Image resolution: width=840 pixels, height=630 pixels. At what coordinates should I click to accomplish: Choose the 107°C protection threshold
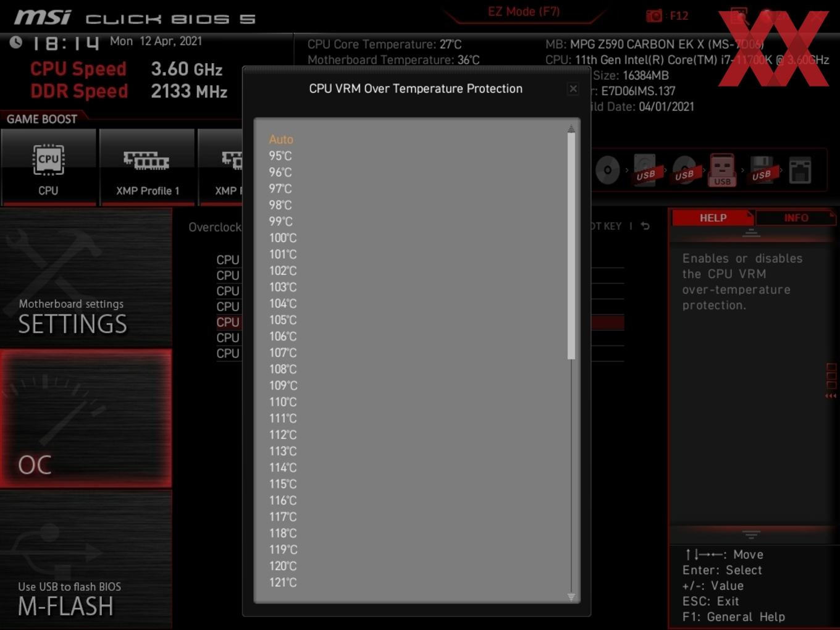pyautogui.click(x=283, y=353)
